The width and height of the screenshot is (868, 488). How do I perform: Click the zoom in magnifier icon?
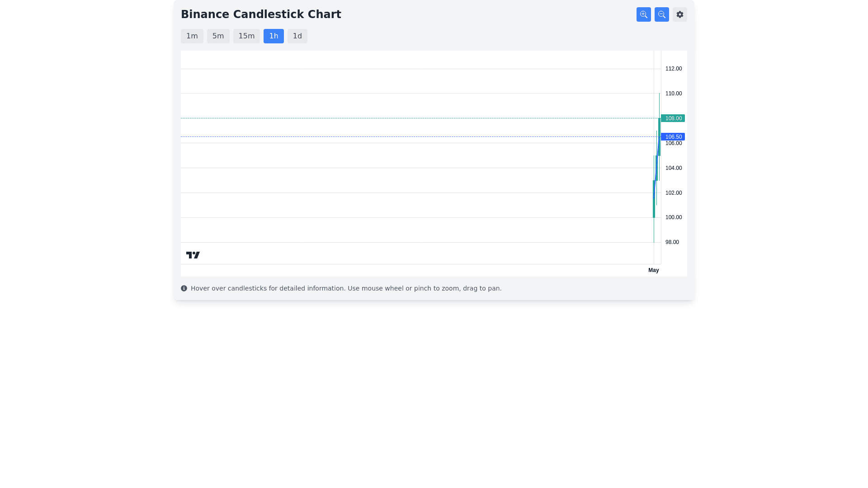[x=643, y=14]
